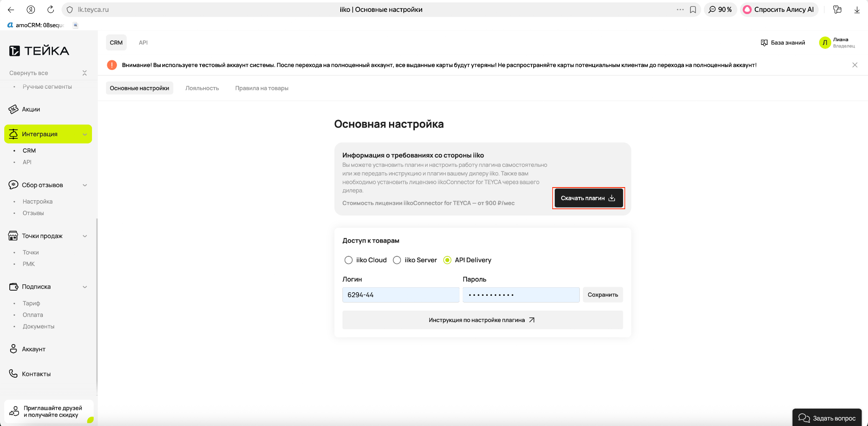Screen dimensions: 868x426
Task: Click the Подписка wallet icon
Action: pos(14,287)
